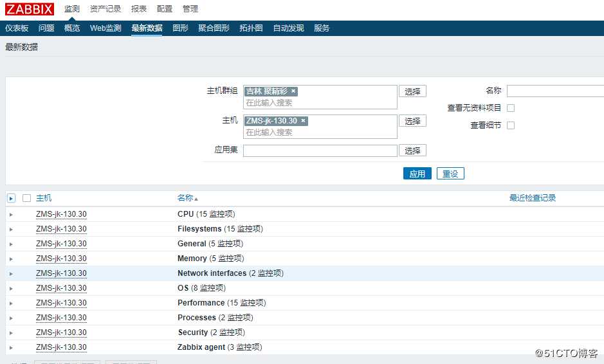Open host ZMS-jk-130.30 in OS row

click(x=61, y=288)
